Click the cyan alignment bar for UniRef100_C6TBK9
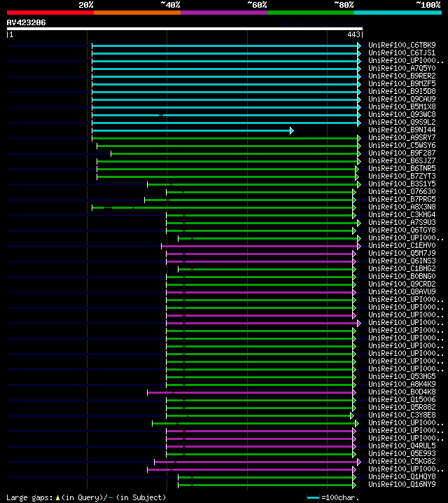The width and height of the screenshot is (448, 503). point(225,46)
